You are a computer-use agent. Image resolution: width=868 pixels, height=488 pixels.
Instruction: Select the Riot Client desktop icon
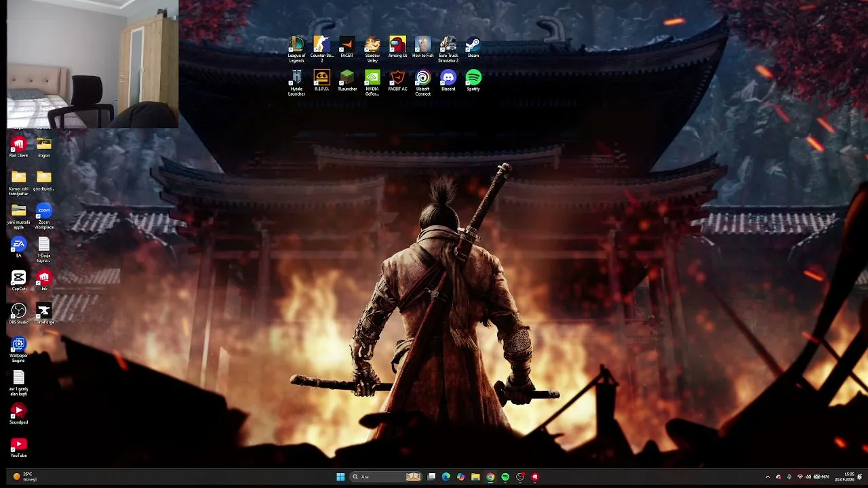point(18,147)
